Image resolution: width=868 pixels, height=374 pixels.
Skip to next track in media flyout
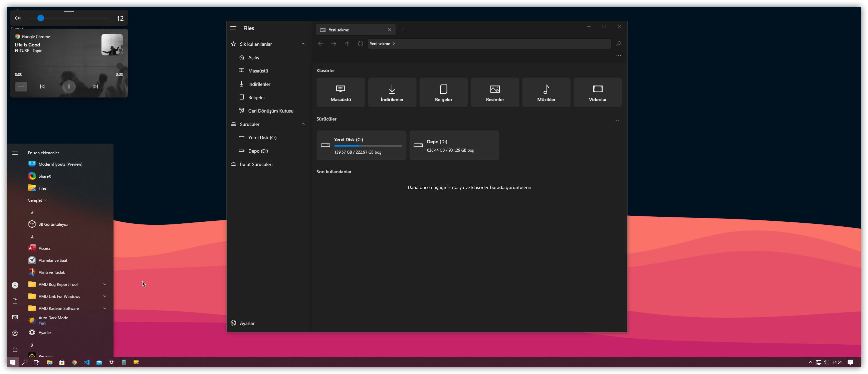[x=96, y=86]
